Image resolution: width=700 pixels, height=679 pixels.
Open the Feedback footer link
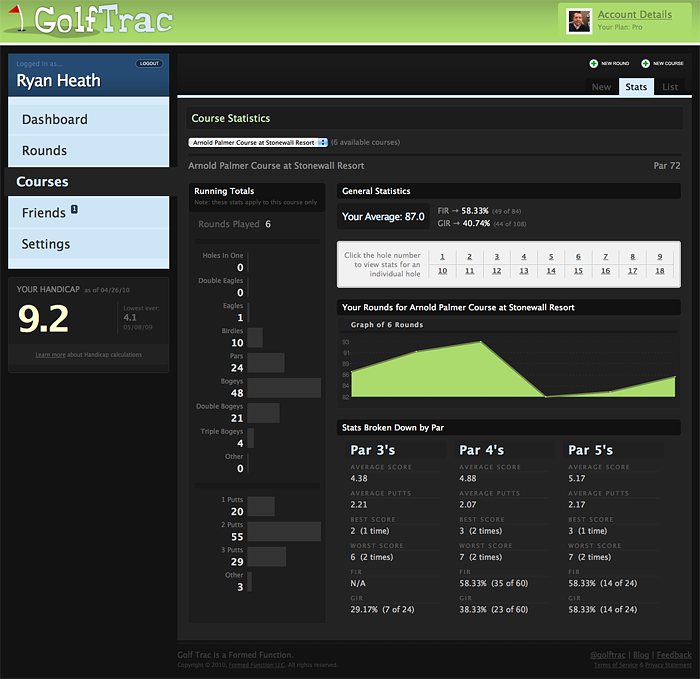tap(674, 655)
